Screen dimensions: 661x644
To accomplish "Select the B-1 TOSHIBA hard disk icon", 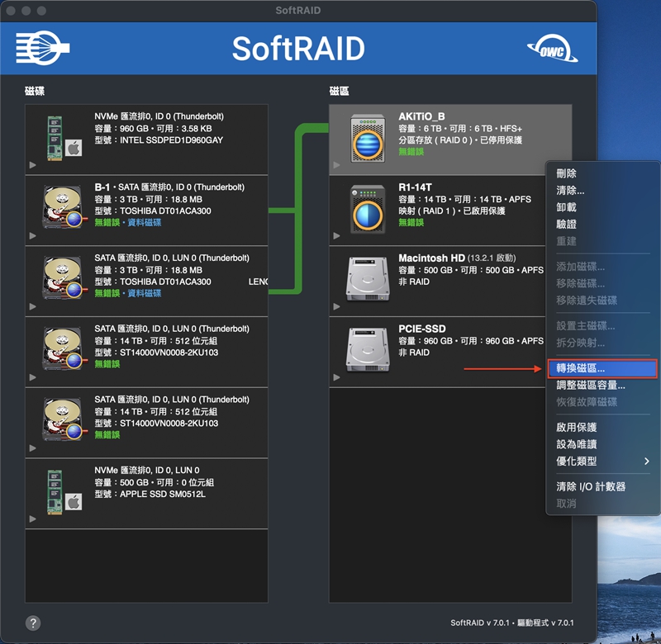I will click(x=64, y=207).
